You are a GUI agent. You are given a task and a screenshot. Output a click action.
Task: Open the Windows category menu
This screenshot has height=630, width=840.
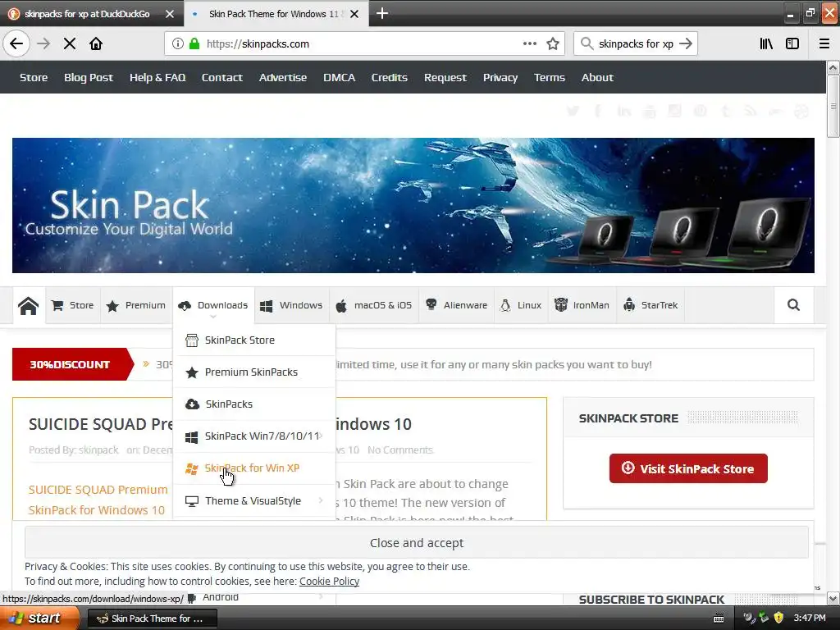[x=292, y=305]
